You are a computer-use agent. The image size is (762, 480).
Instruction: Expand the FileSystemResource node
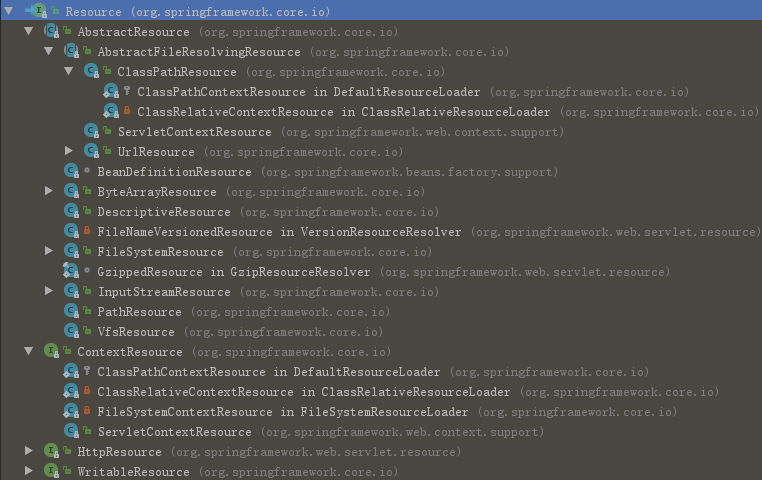pos(48,251)
